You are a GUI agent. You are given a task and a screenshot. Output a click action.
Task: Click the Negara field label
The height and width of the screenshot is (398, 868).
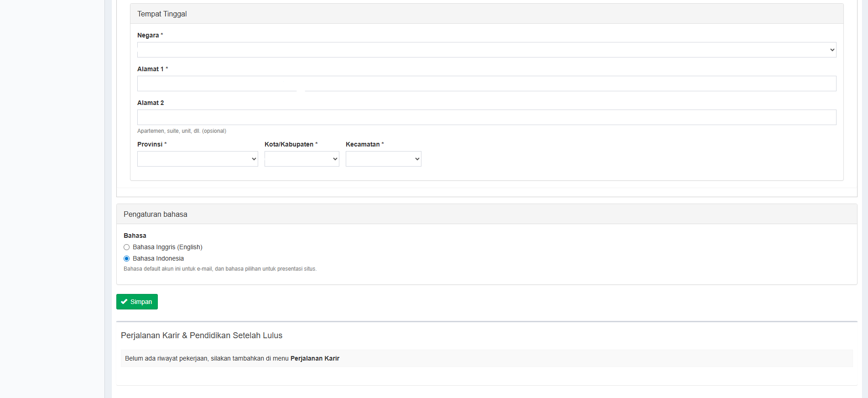pyautogui.click(x=148, y=35)
